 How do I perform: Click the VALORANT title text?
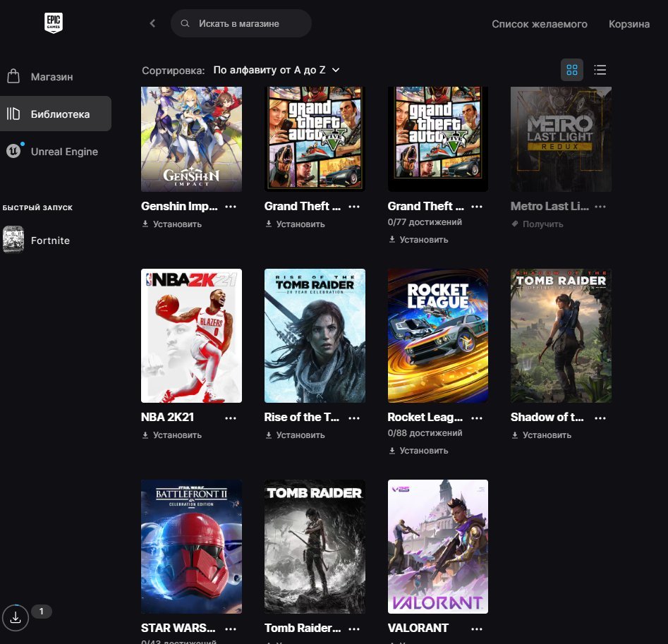[418, 628]
